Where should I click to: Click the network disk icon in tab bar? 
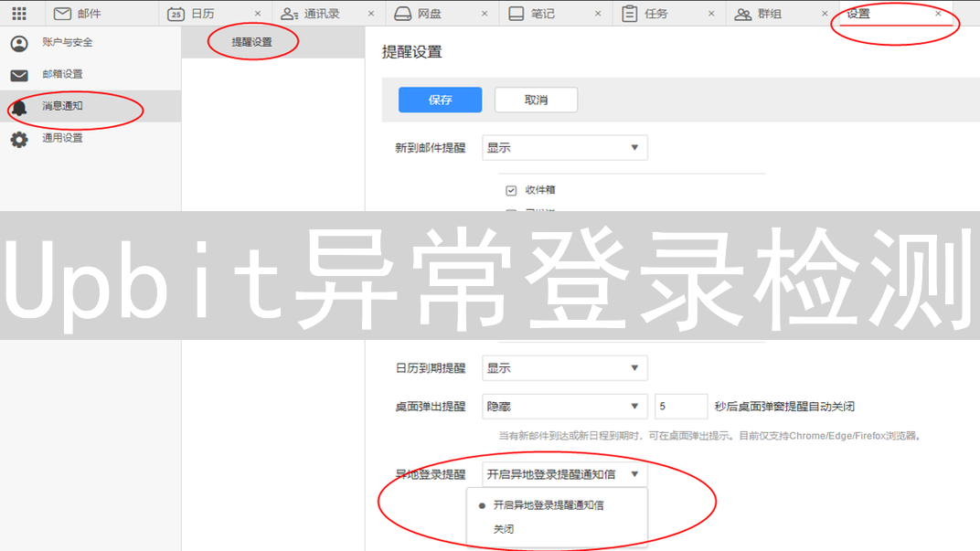tap(402, 14)
